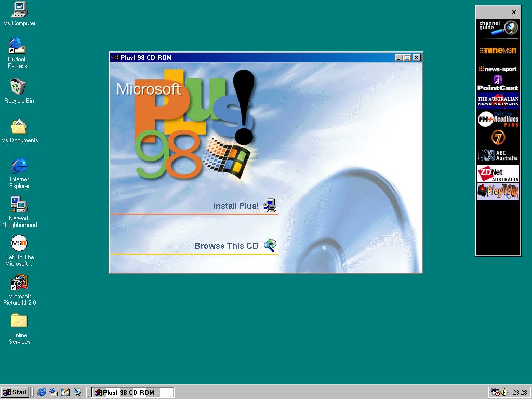Click the Plus! 98 CD-ROM title bar icon

click(x=115, y=58)
